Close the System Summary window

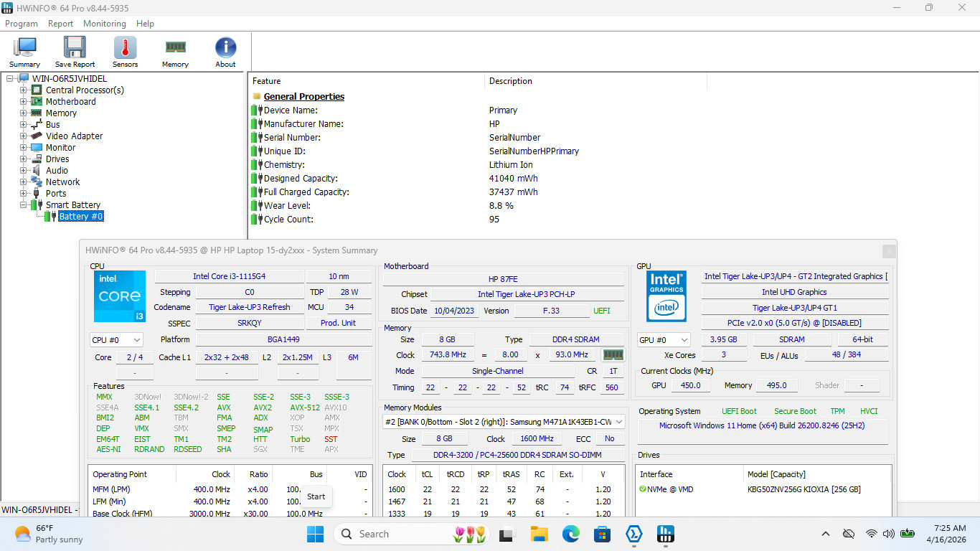tap(889, 251)
